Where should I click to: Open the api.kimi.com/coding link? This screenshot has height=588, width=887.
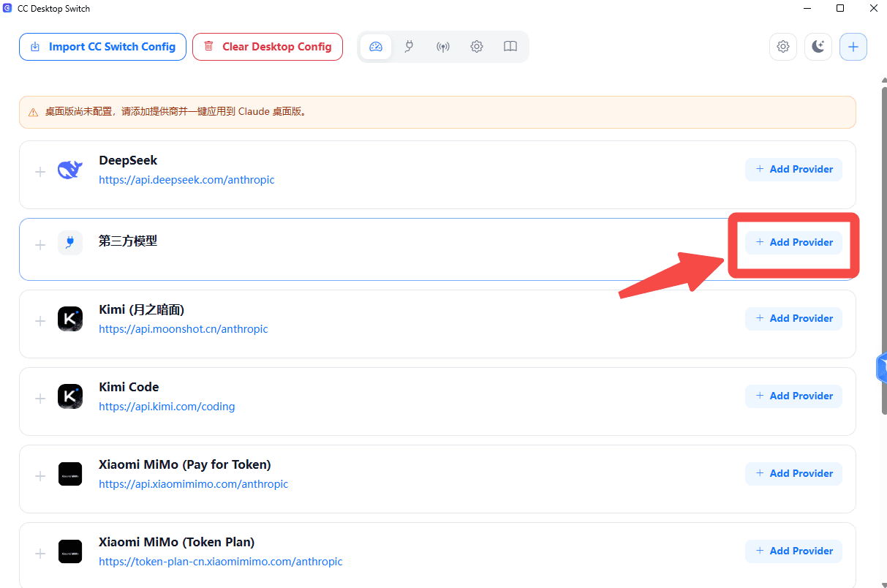167,407
